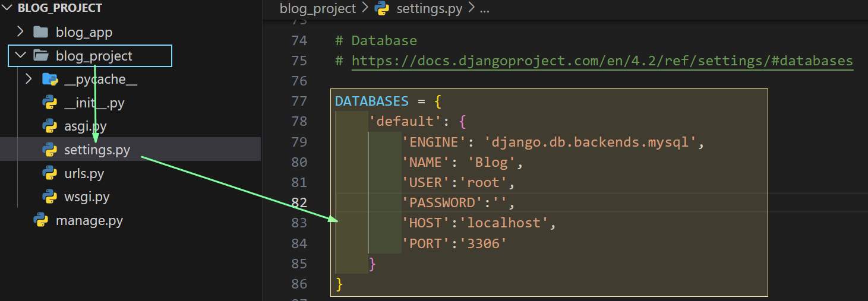Open urls.py in the explorer
This screenshot has height=301, width=868.
(x=84, y=173)
